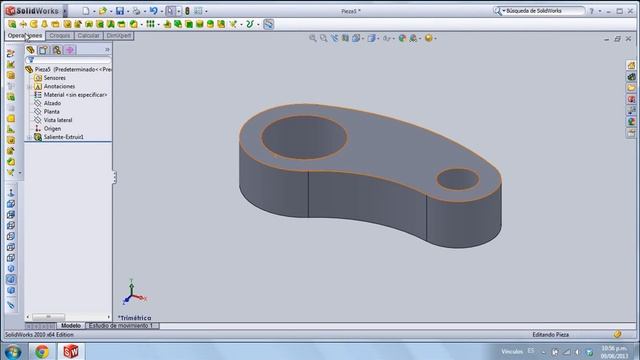The width and height of the screenshot is (640, 360).
Task: Open the ConfigurationManager tab icon
Action: tap(56, 50)
